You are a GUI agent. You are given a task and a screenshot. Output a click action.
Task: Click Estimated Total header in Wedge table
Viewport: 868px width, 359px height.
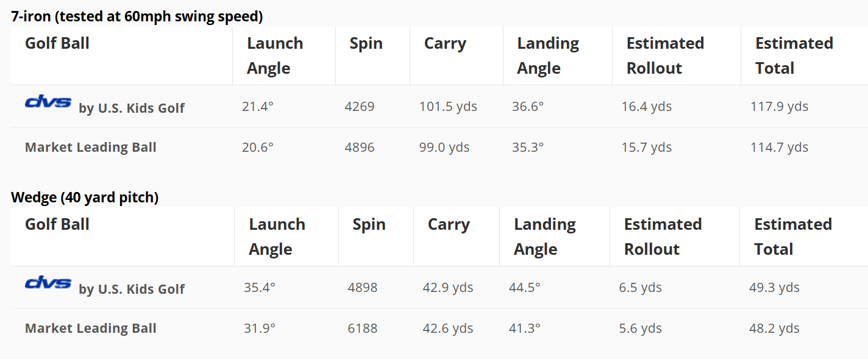tap(793, 236)
